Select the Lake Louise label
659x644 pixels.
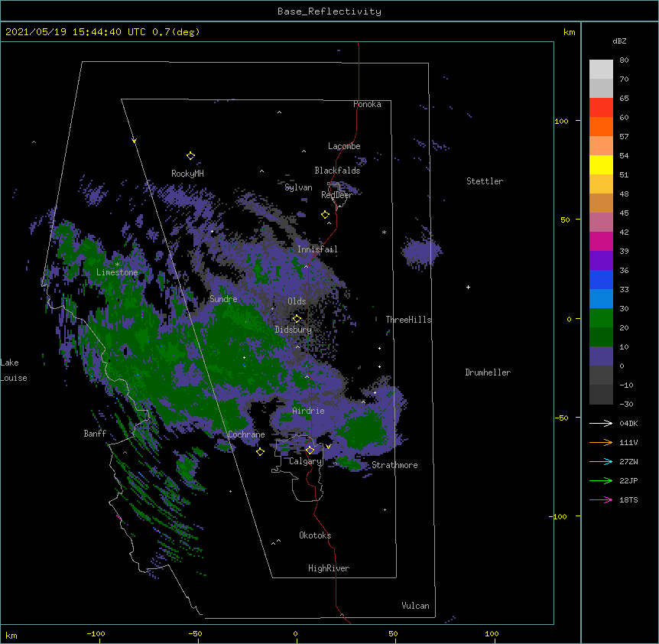pos(14,370)
